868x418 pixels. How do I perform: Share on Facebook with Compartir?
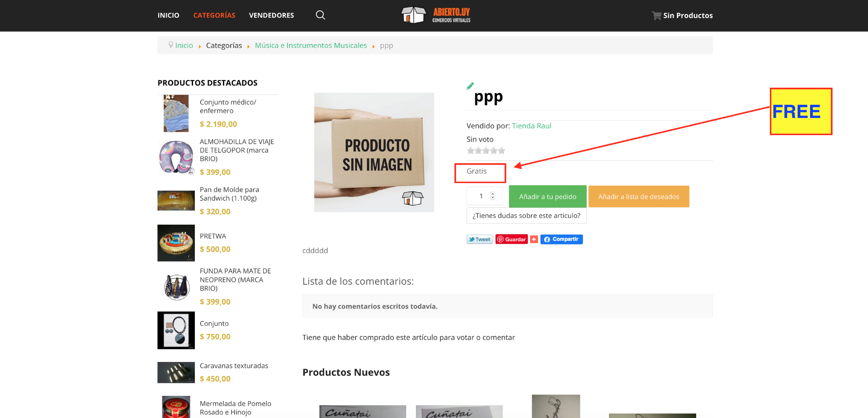tap(561, 240)
